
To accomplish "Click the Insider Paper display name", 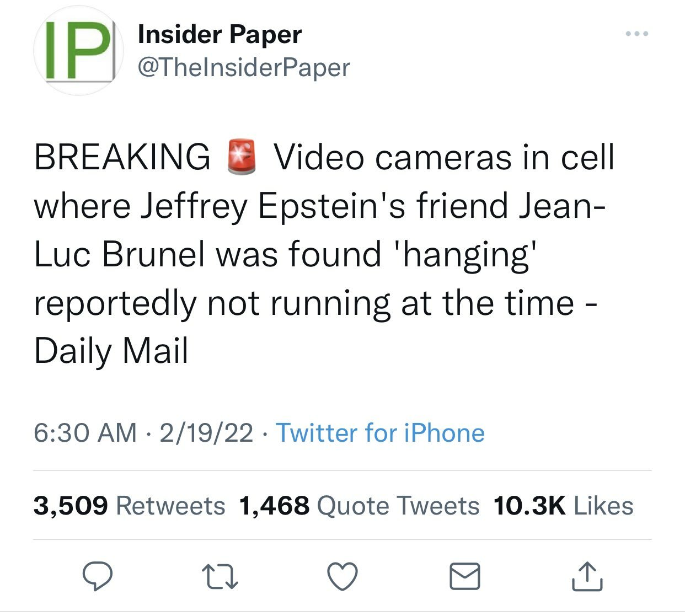I will point(220,35).
